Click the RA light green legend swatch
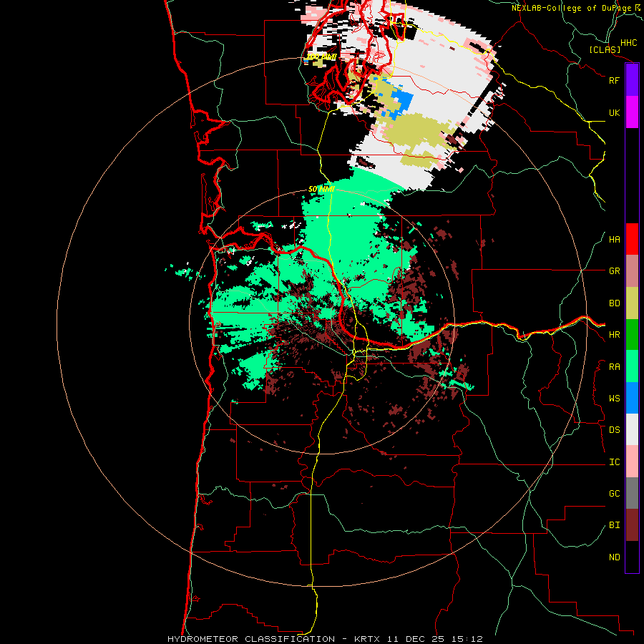Screen dimensions: 644x644 (x=632, y=366)
